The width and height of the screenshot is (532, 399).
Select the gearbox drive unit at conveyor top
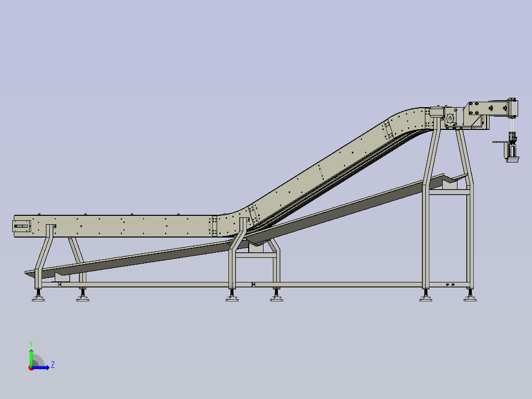451,118
